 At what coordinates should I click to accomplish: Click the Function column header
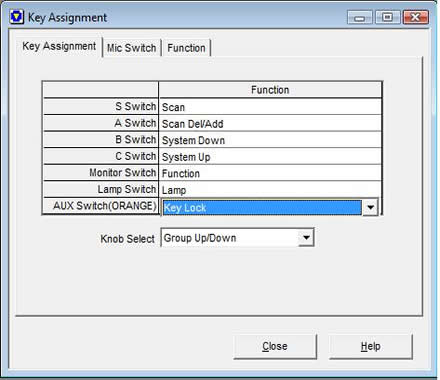click(x=270, y=90)
